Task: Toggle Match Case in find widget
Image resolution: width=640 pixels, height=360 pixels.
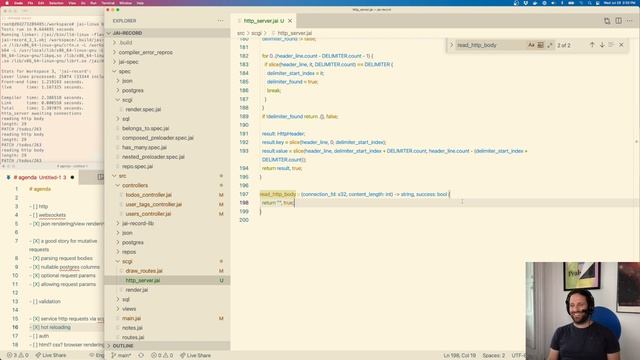Action: [x=531, y=45]
